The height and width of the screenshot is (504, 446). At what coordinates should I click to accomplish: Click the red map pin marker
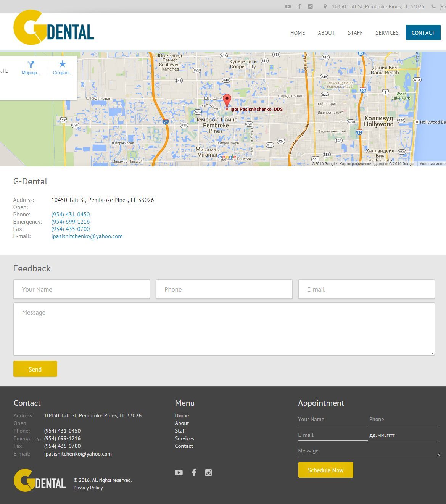pyautogui.click(x=227, y=101)
